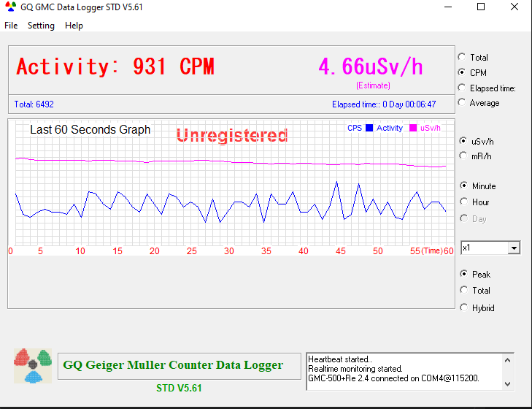Image resolution: width=532 pixels, height=409 pixels.
Task: Click the 30 tick on time axis
Action: click(229, 251)
